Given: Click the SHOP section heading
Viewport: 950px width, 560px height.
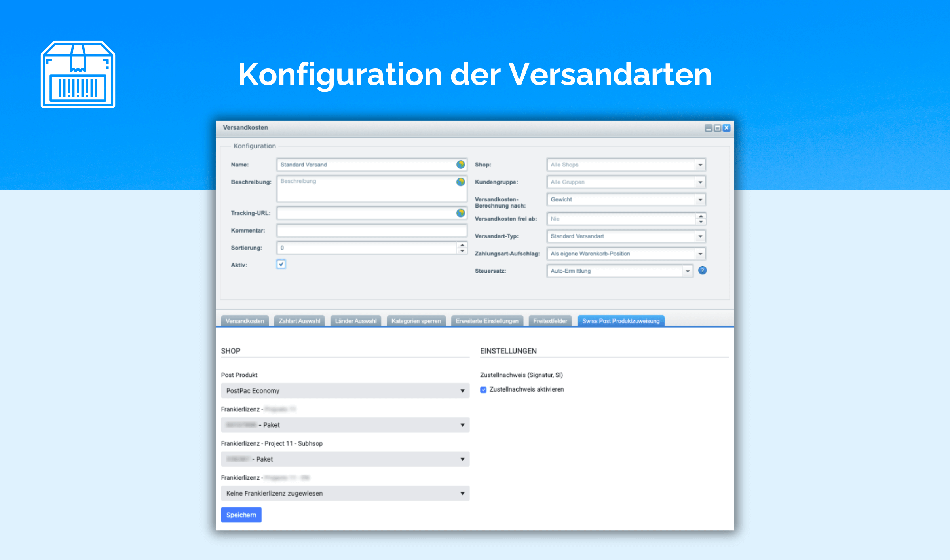Looking at the screenshot, I should coord(231,351).
